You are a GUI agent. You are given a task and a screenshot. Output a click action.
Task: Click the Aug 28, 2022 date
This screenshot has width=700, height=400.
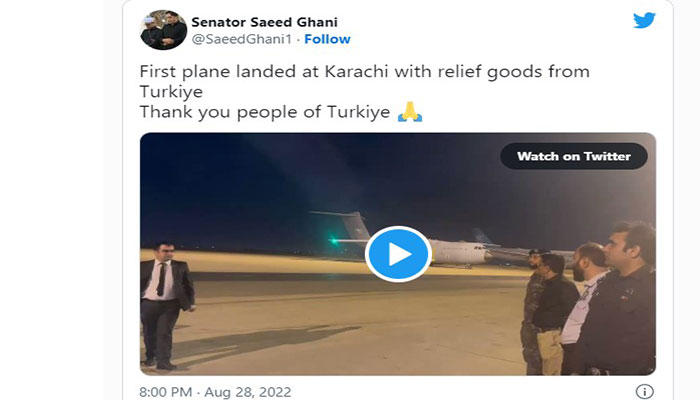(x=247, y=392)
